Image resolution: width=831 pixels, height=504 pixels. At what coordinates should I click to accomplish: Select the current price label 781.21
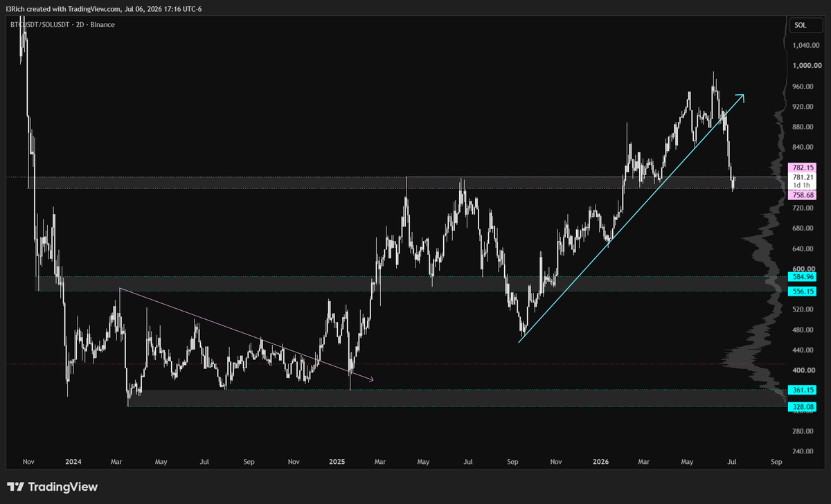click(802, 177)
